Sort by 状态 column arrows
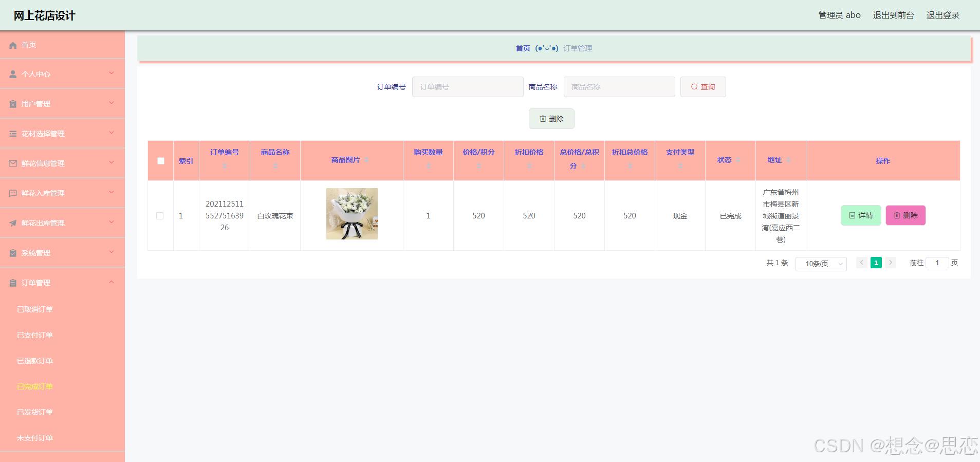Screen dimensions: 980x462 pos(738,160)
